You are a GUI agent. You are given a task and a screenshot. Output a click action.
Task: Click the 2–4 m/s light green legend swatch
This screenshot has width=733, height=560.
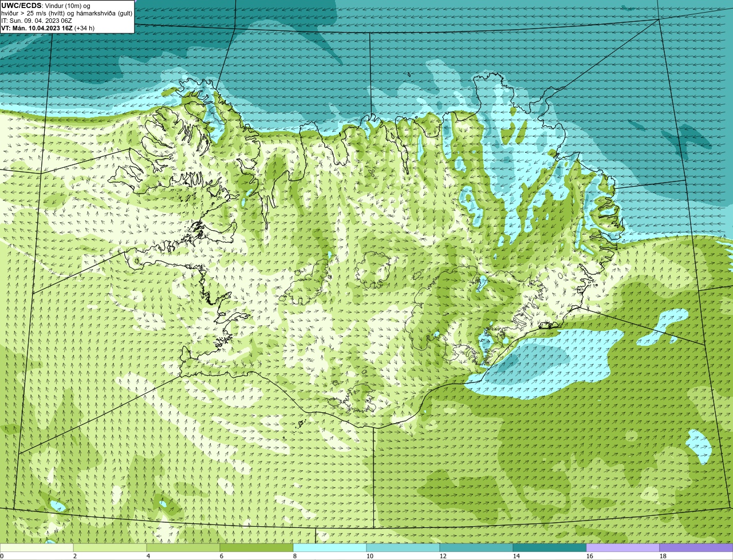(110, 547)
